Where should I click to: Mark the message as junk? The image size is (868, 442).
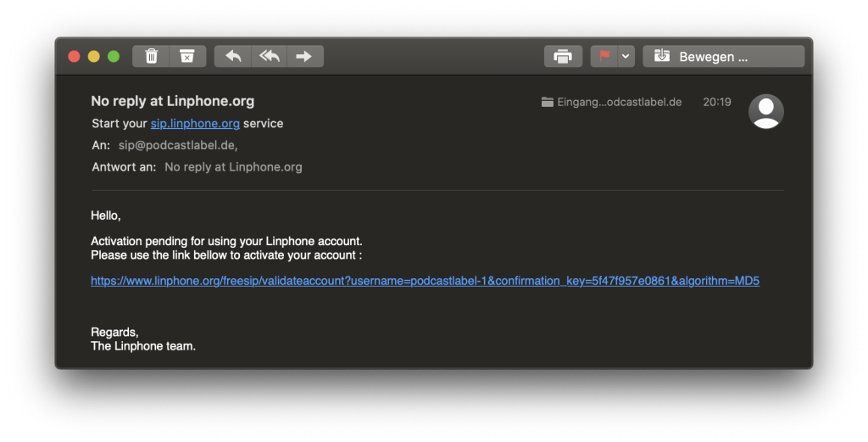coord(187,57)
